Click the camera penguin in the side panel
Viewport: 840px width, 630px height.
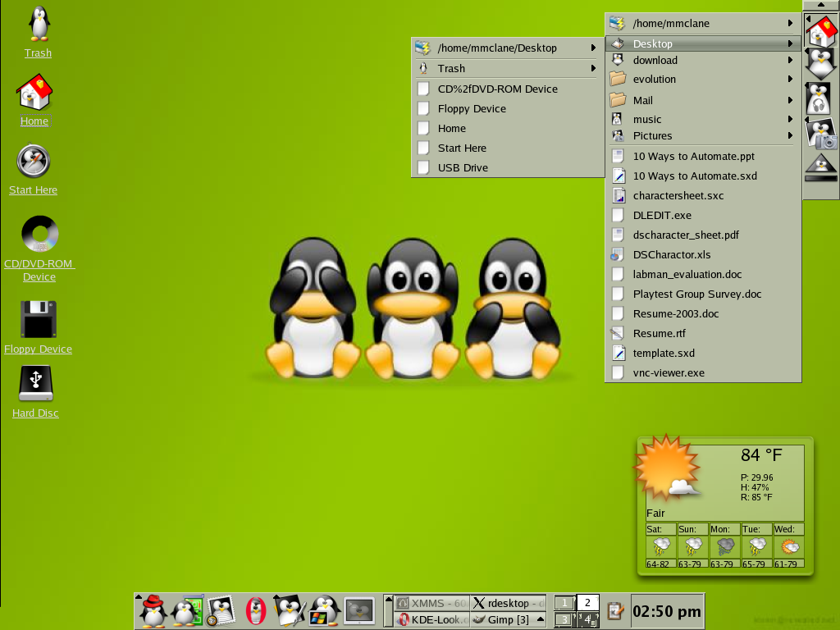[x=820, y=133]
